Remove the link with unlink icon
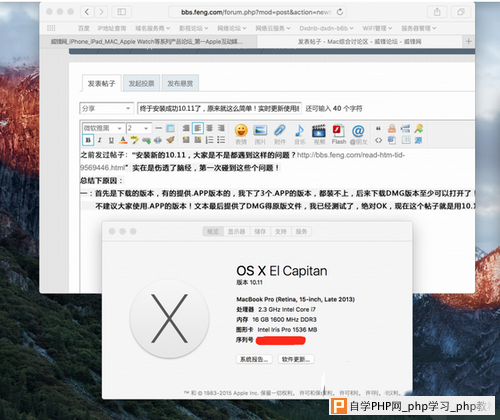Image resolution: width=500 pixels, height=420 pixels. [x=158, y=140]
